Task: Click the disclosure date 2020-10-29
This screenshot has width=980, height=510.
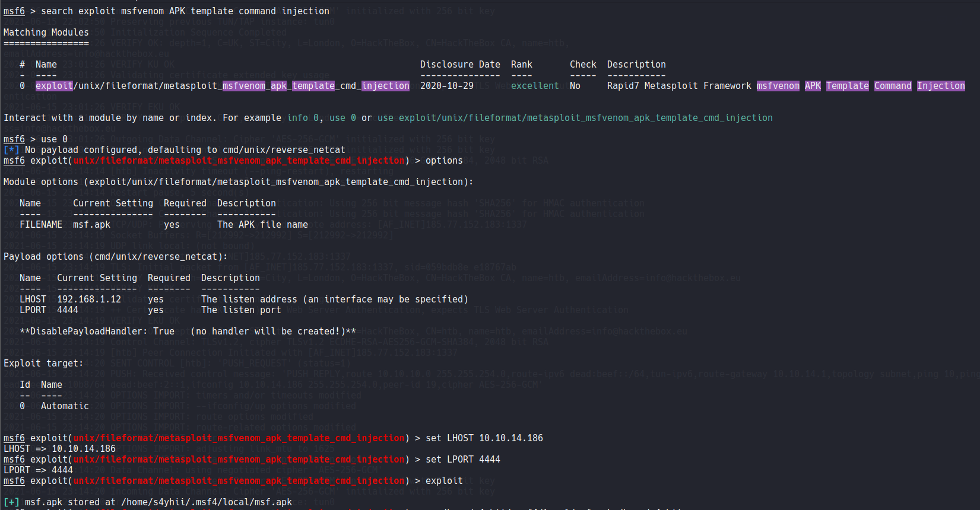Action: click(x=447, y=86)
